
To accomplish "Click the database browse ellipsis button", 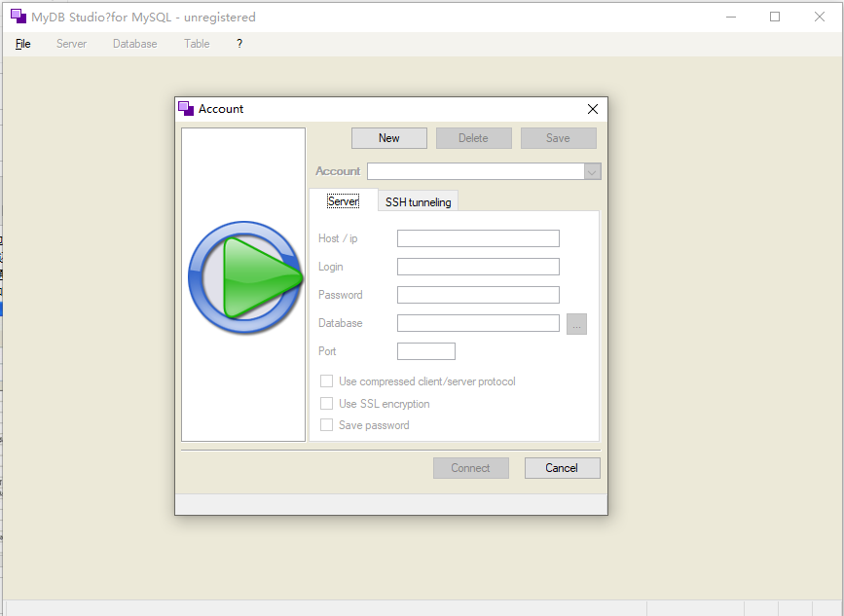I will point(576,324).
